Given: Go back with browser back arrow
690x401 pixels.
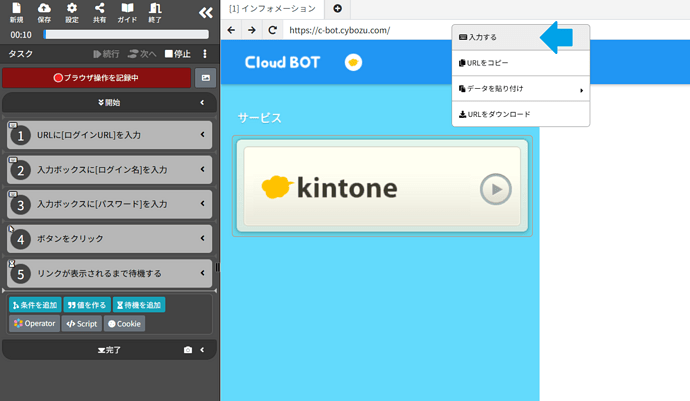Looking at the screenshot, I should pyautogui.click(x=231, y=30).
